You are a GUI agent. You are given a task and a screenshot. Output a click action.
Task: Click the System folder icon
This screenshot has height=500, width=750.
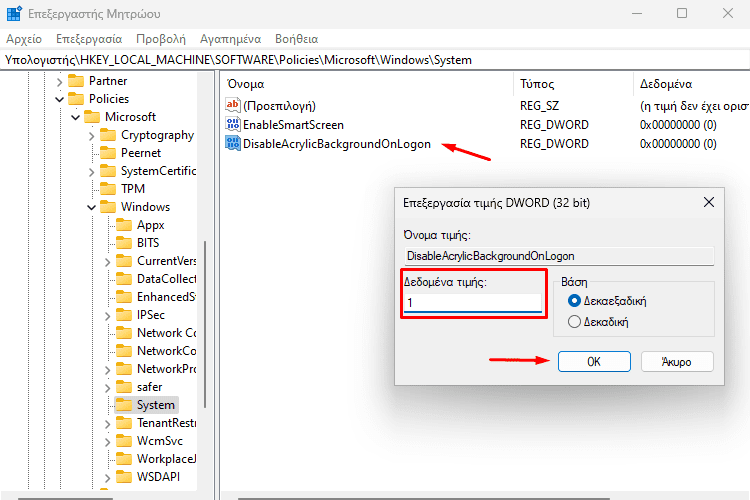pos(124,405)
